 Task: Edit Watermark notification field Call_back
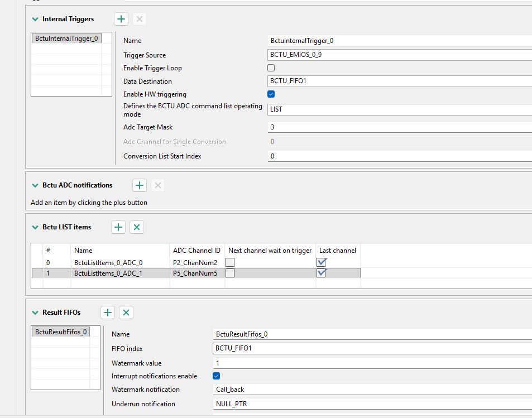click(x=372, y=390)
